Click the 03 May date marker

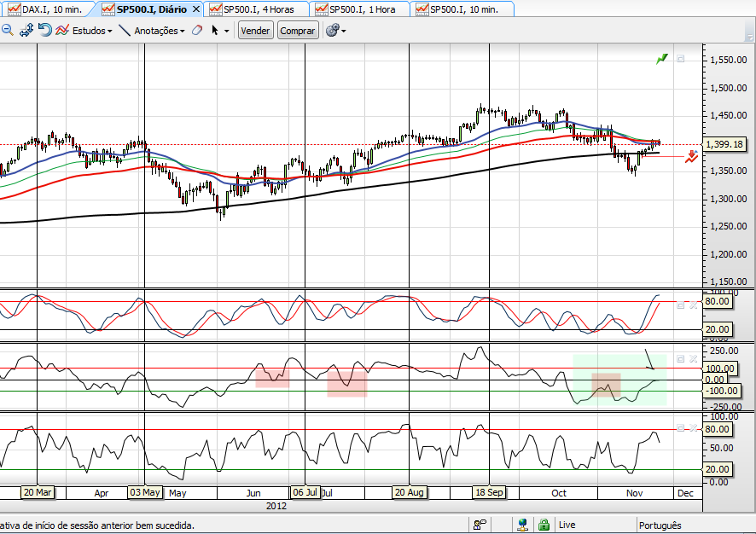pos(145,492)
